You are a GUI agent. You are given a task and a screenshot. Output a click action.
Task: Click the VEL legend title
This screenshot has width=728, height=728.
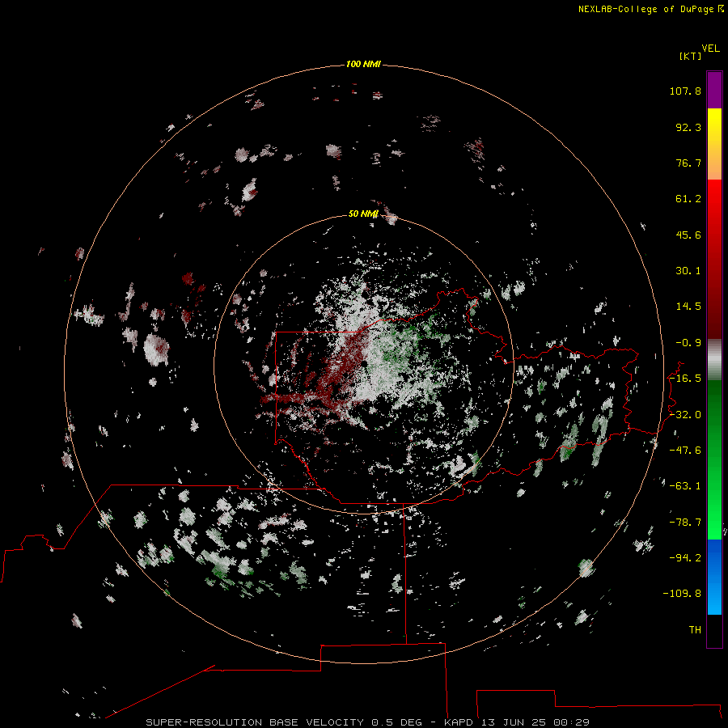[x=710, y=49]
